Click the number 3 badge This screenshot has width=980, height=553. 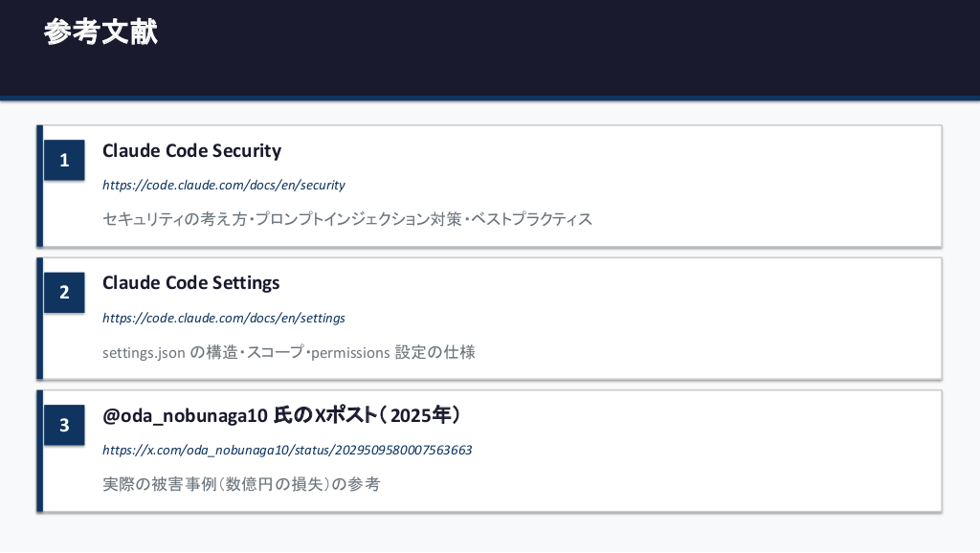(x=64, y=425)
